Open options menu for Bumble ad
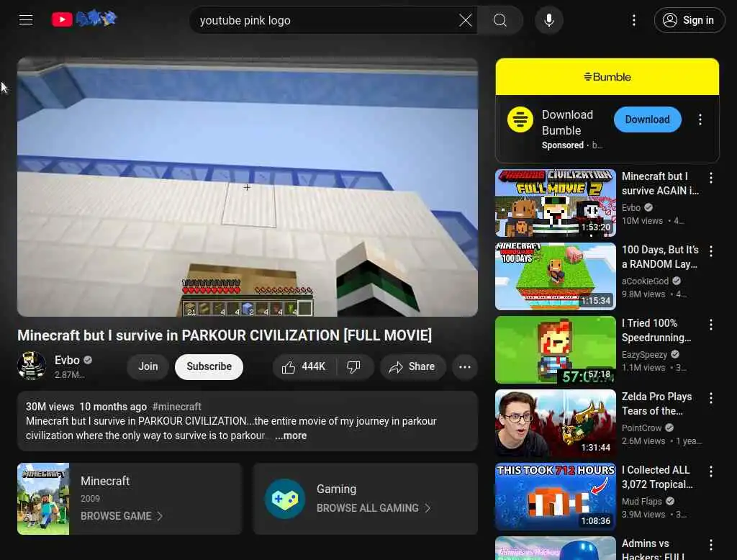Viewport: 737px width, 560px height. click(x=700, y=119)
